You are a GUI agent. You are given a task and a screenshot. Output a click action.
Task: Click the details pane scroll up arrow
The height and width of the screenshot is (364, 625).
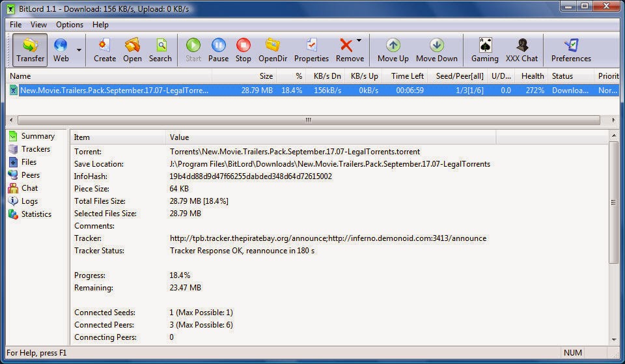613,135
